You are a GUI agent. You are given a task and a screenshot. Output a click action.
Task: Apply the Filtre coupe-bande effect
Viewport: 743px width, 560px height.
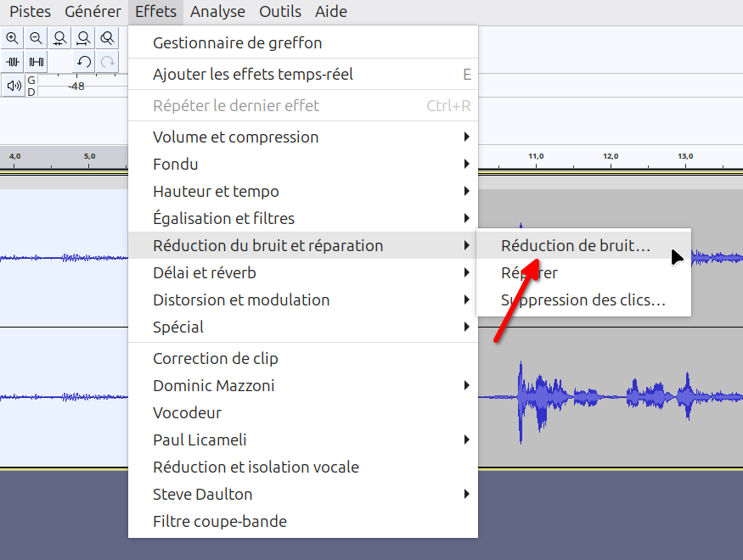point(219,522)
